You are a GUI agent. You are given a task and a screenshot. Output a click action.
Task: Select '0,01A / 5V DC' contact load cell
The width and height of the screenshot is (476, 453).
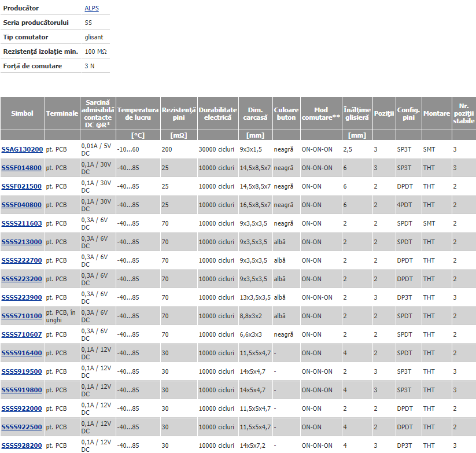coord(96,149)
